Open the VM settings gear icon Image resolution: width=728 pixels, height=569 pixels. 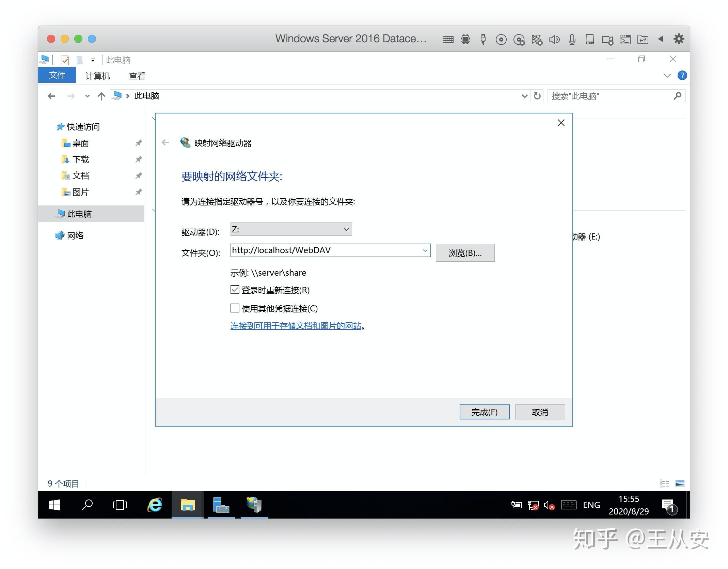coord(678,39)
